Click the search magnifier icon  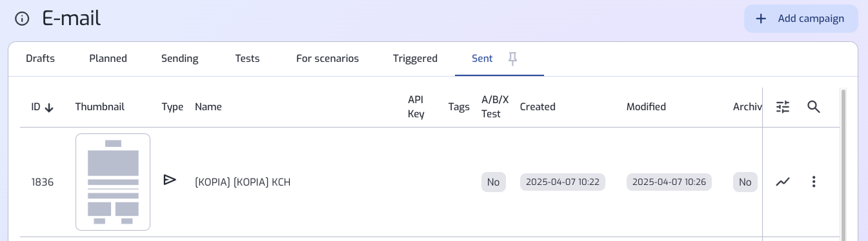[x=814, y=107]
